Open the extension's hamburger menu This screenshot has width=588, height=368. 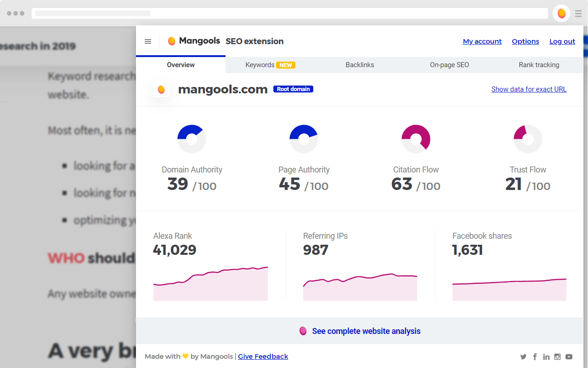148,41
